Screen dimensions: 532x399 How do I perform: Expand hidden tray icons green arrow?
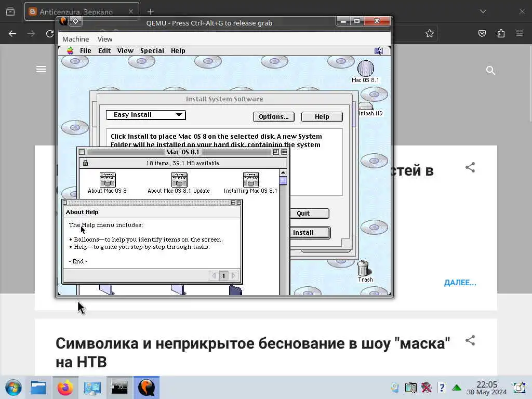(x=457, y=388)
